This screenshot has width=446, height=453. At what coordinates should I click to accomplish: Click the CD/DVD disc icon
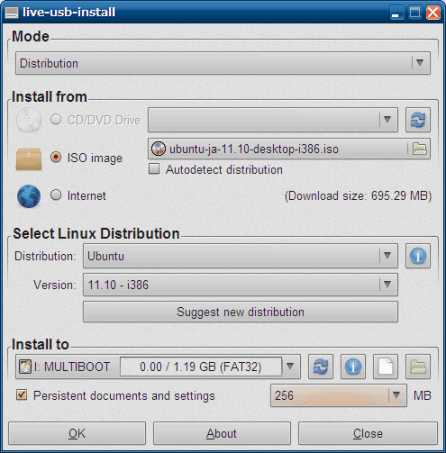[29, 120]
